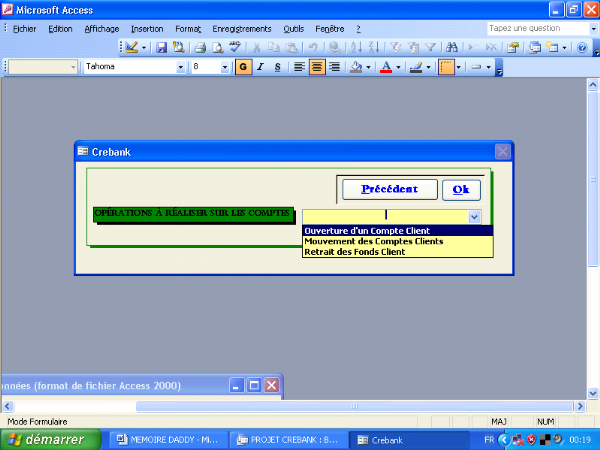Screen dimensions: 600x450
Task: Open the Fichier menu
Action: click(24, 29)
